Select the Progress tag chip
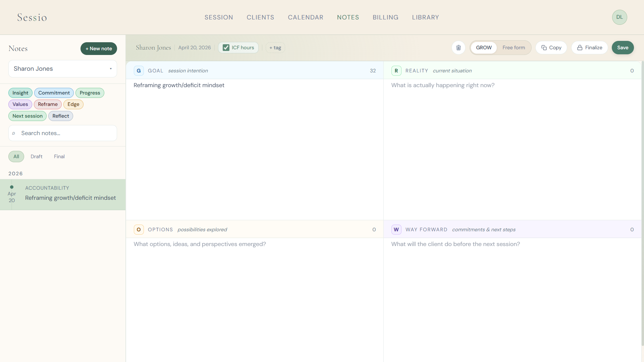 coord(90,93)
